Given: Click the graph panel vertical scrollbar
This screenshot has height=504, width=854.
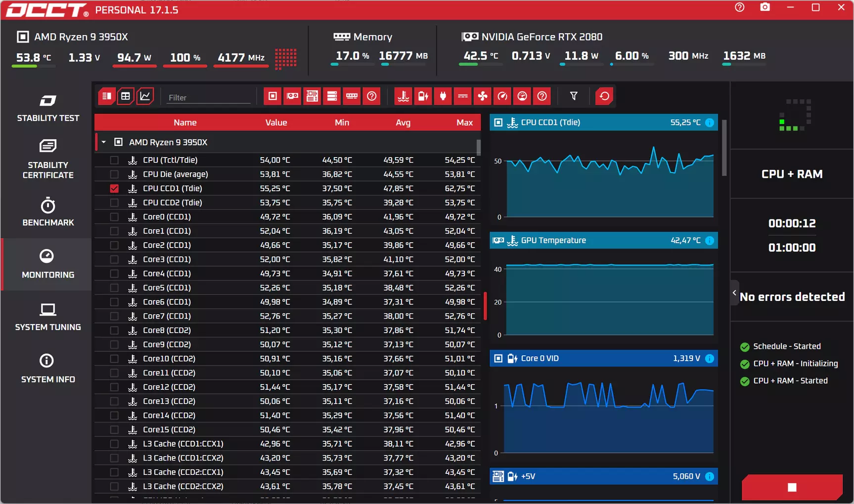Looking at the screenshot, I should 724,148.
